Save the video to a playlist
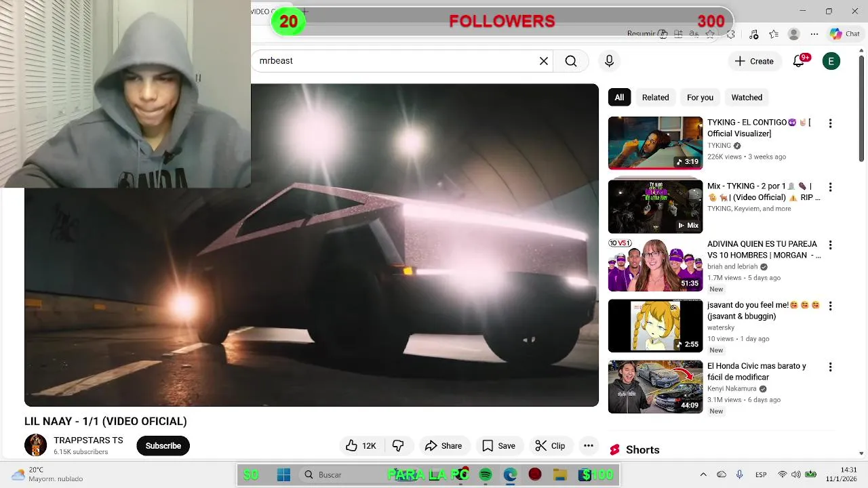The width and height of the screenshot is (868, 488). (499, 445)
